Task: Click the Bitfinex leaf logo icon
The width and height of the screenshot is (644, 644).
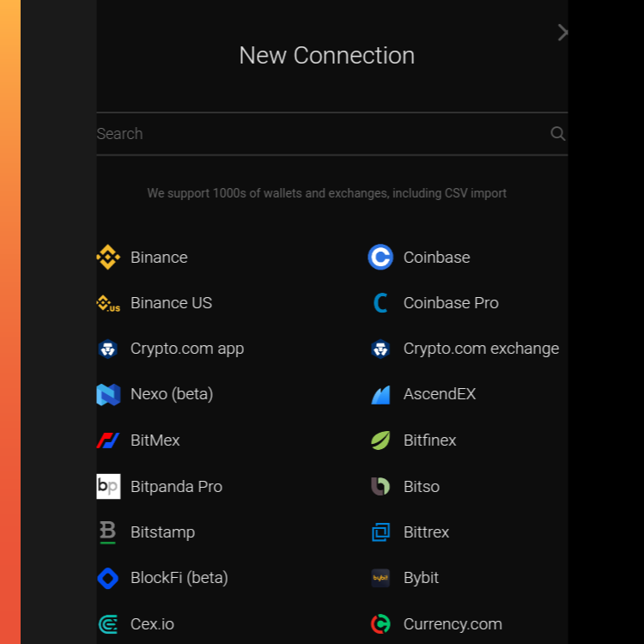Action: [380, 440]
